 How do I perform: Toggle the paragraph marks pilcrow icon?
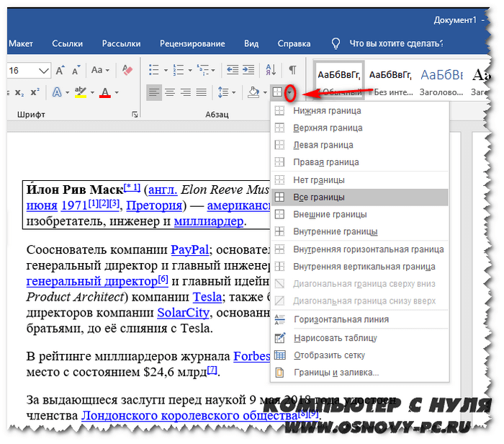click(292, 70)
